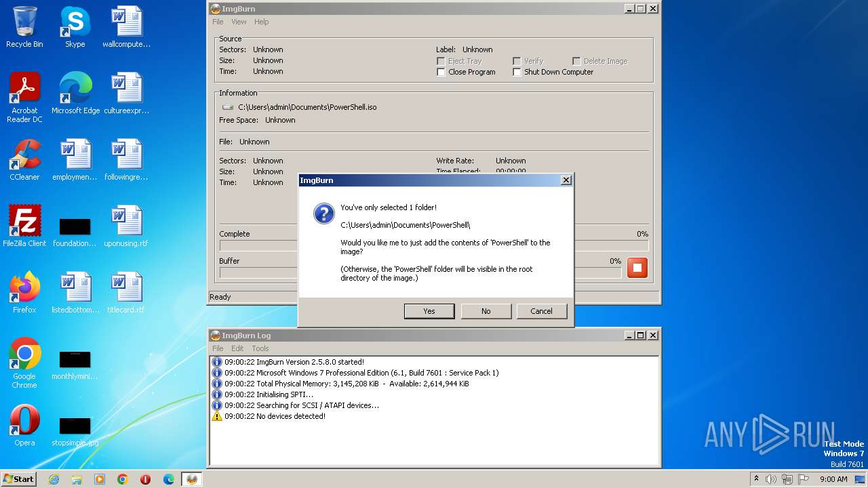The width and height of the screenshot is (868, 488).
Task: Select foundation file on desktop
Action: tap(75, 231)
